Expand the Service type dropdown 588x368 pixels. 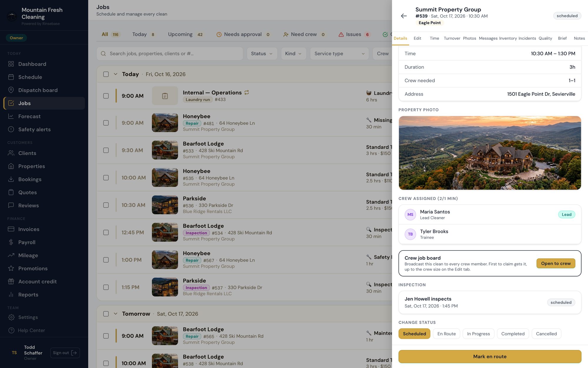click(339, 54)
